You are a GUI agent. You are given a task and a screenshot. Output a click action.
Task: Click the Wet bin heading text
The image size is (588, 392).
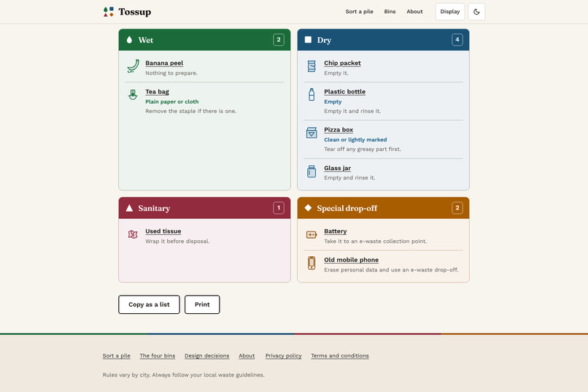click(x=145, y=40)
